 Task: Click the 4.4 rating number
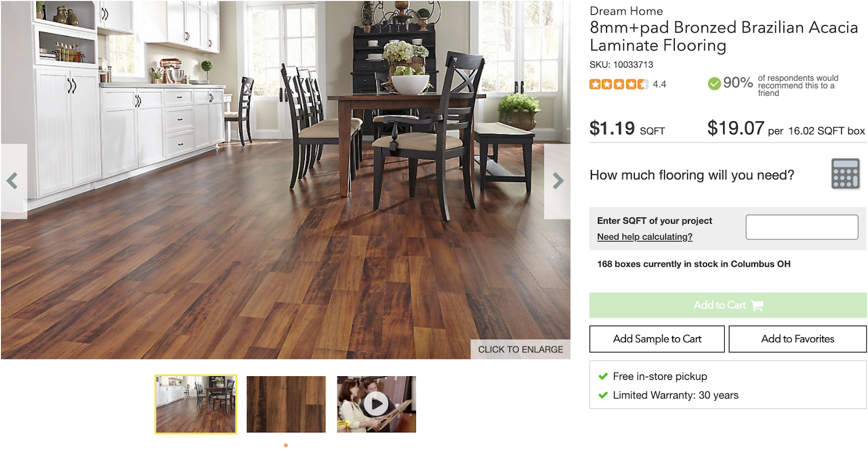point(659,84)
